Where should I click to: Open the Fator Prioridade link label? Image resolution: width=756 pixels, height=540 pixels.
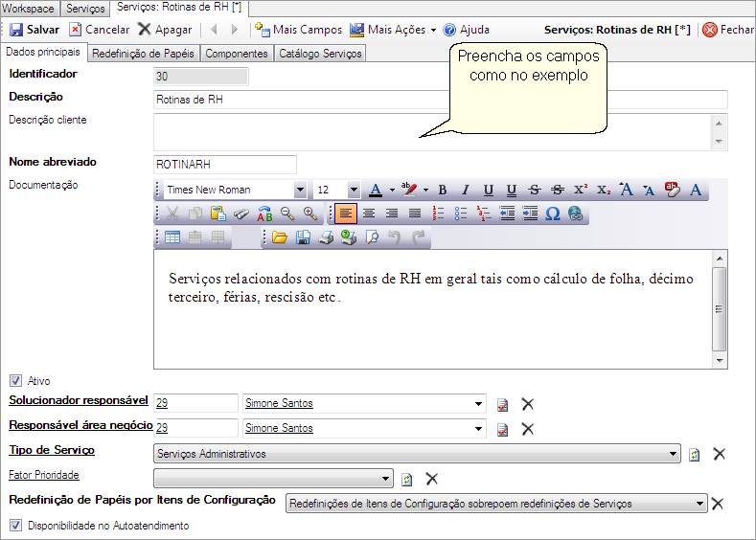click(44, 475)
